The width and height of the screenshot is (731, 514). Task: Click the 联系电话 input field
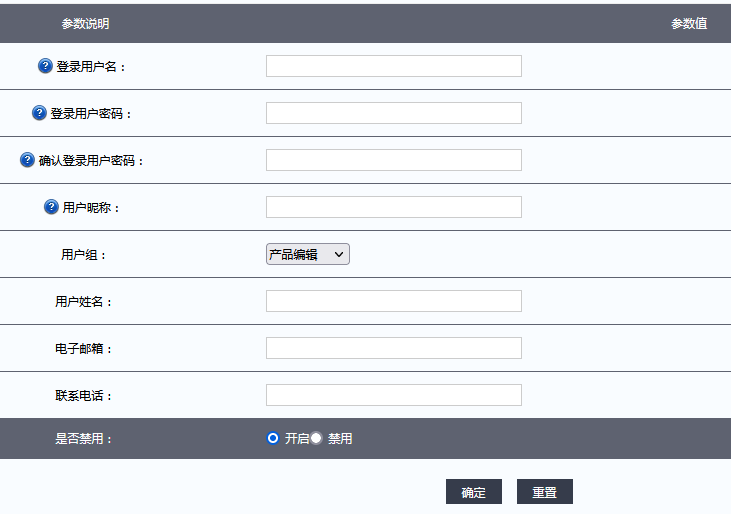(x=393, y=395)
